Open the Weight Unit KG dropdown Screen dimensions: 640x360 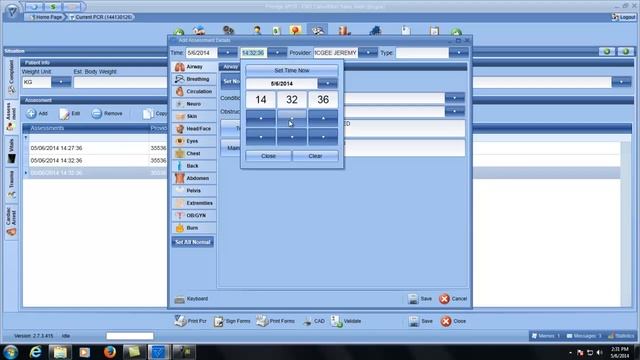[61, 82]
